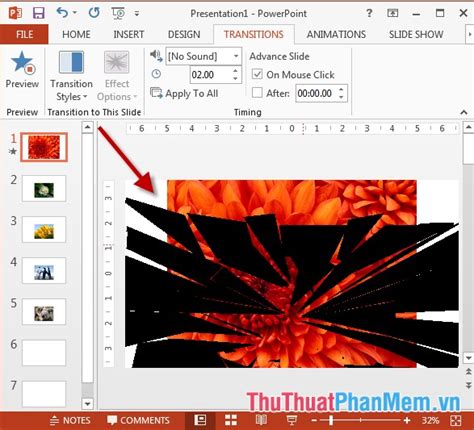This screenshot has height=430, width=474.
Task: Start slideshow from beginning icon
Action: tap(118, 13)
